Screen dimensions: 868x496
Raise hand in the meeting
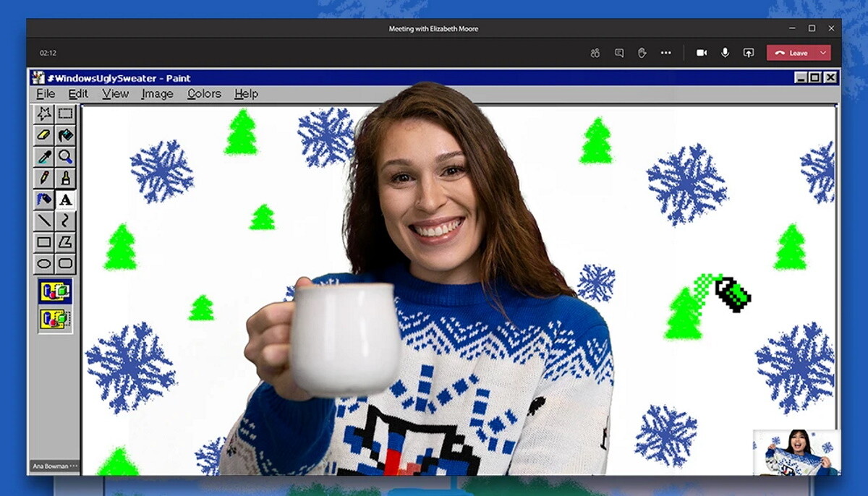tap(642, 53)
